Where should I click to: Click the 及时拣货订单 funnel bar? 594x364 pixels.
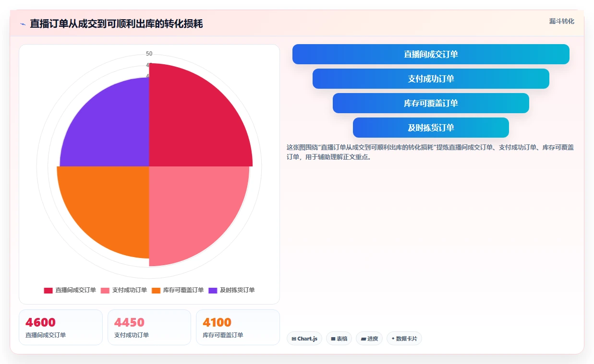pos(431,128)
